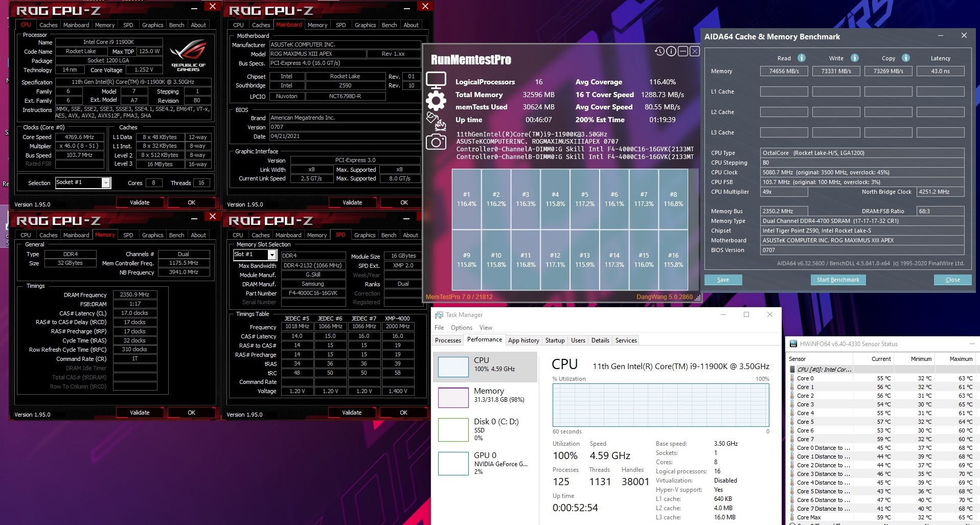Viewport: 980px width, 525px height.
Task: Open RunMemtestPro info icon
Action: [671, 51]
